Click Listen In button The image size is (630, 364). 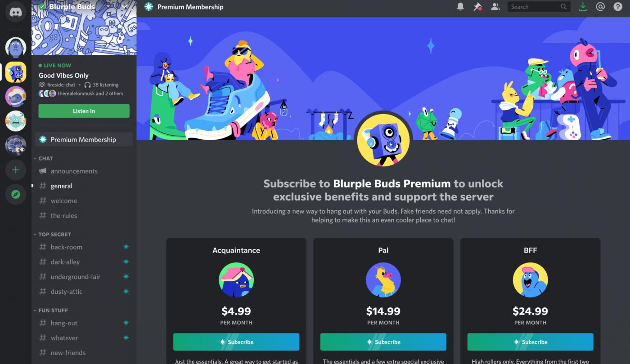[84, 111]
